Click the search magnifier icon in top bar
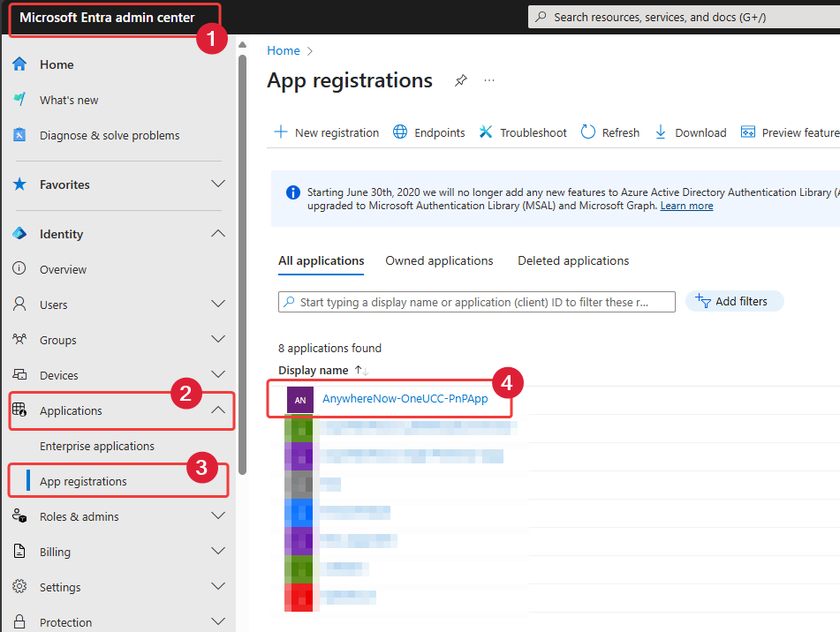840x632 pixels. [541, 17]
